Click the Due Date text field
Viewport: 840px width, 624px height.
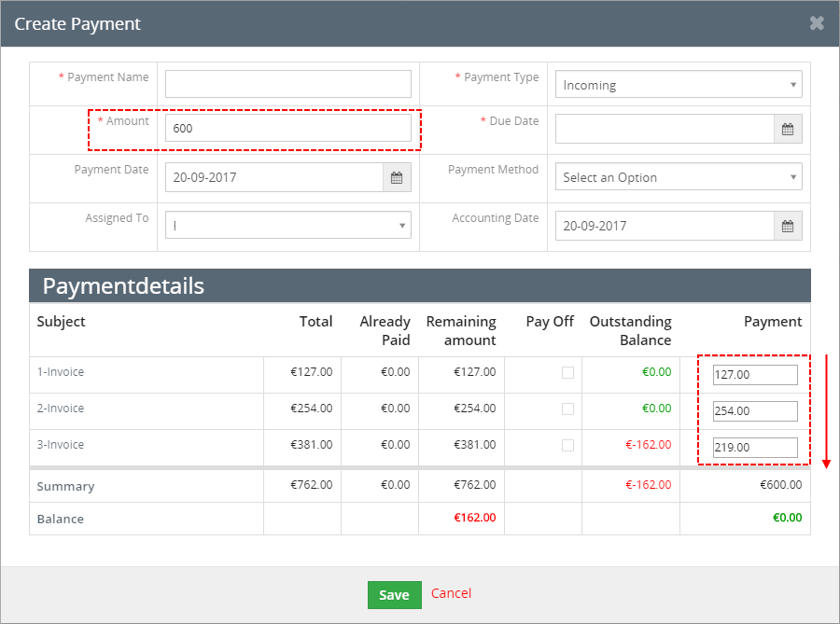(665, 129)
